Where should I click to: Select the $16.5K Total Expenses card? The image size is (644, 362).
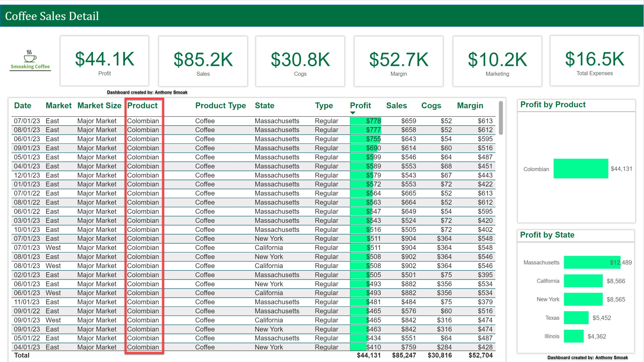[594, 60]
